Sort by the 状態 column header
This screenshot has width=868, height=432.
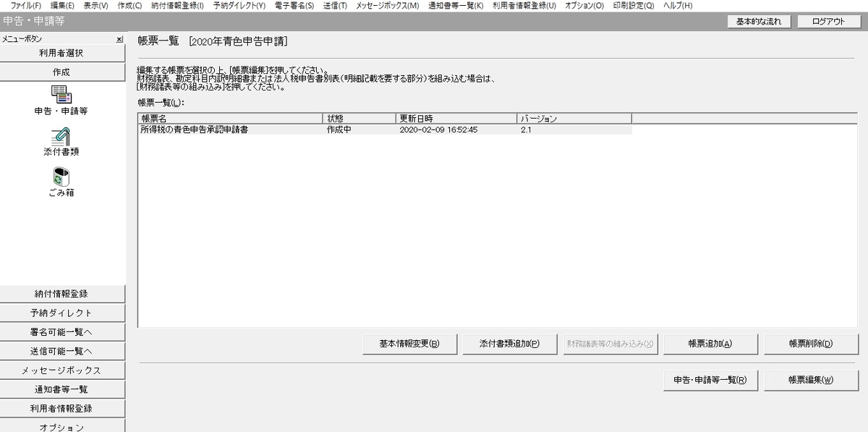359,118
